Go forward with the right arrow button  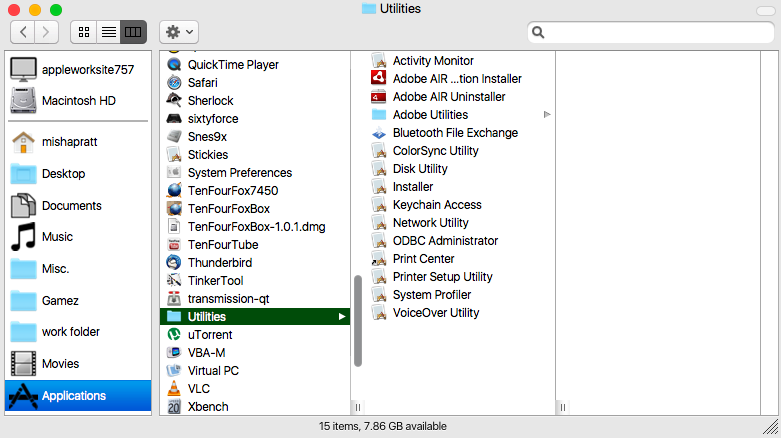[46, 32]
